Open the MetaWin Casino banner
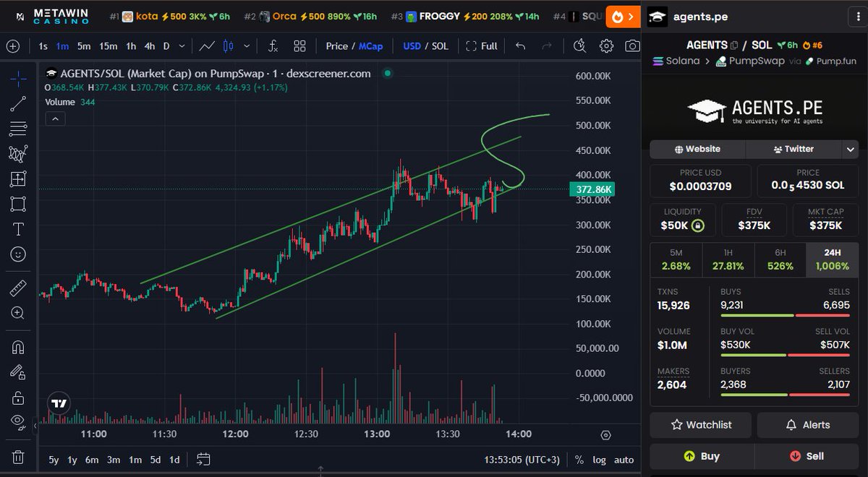This screenshot has height=477, width=868. tap(52, 16)
